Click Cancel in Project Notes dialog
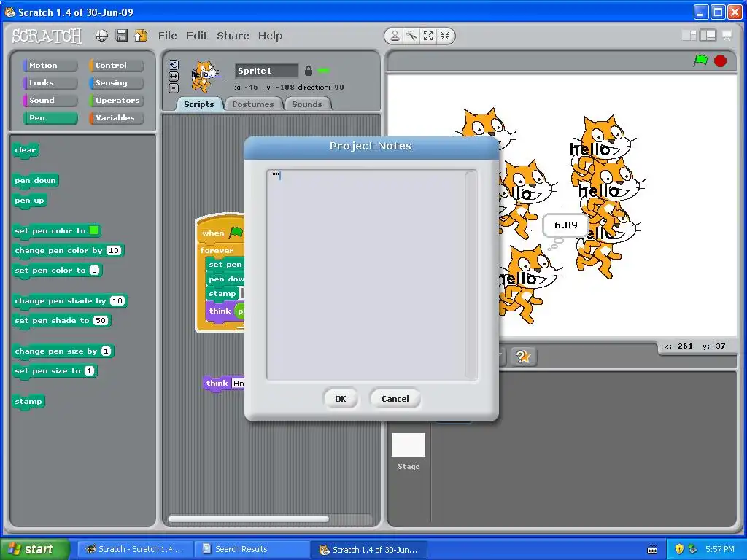 point(395,399)
